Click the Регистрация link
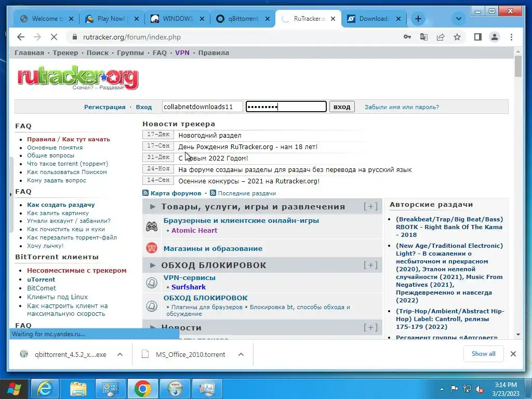Viewport: 532px width, 399px height. click(105, 107)
